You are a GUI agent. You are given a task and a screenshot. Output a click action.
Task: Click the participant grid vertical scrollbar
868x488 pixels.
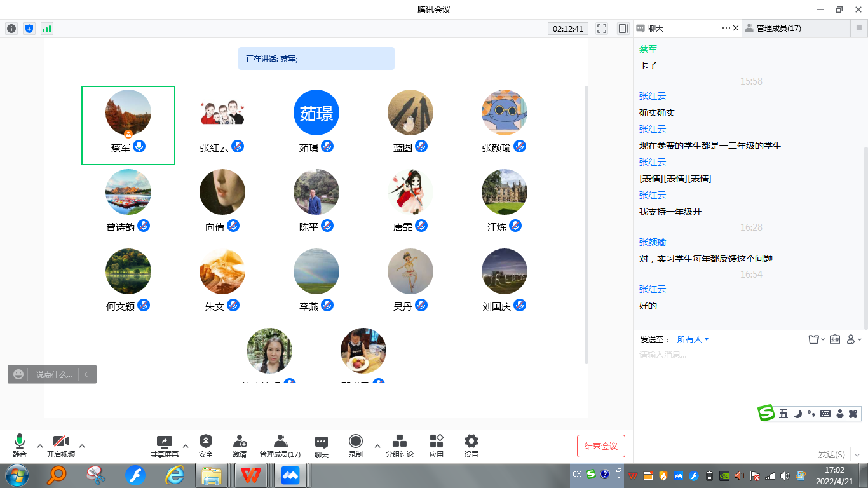tap(586, 222)
